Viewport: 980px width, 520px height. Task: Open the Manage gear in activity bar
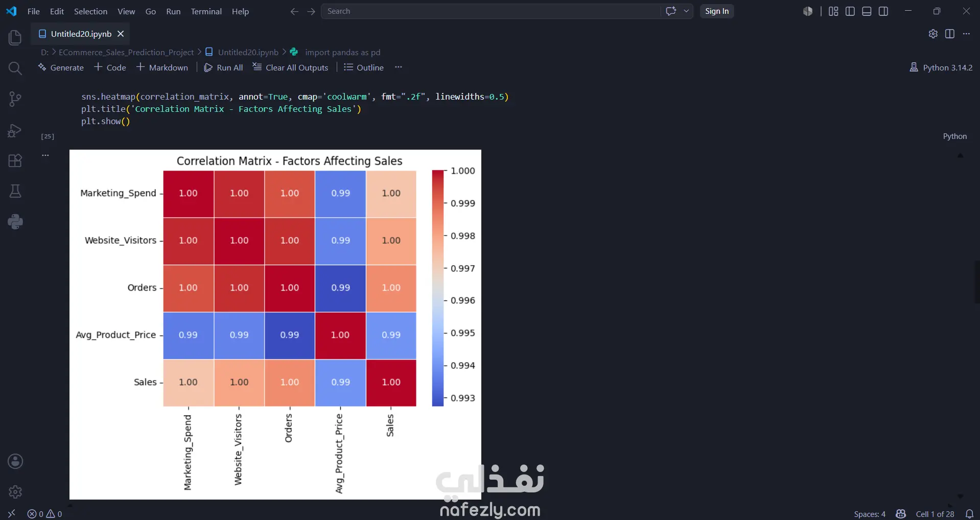click(x=15, y=492)
